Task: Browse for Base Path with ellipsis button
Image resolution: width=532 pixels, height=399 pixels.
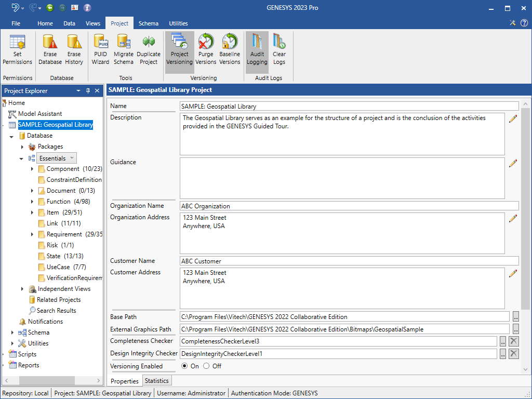Action: click(515, 316)
